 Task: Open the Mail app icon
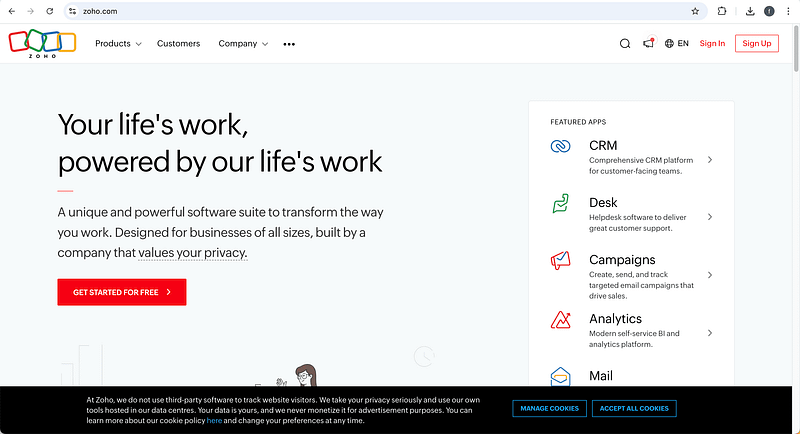pos(560,377)
